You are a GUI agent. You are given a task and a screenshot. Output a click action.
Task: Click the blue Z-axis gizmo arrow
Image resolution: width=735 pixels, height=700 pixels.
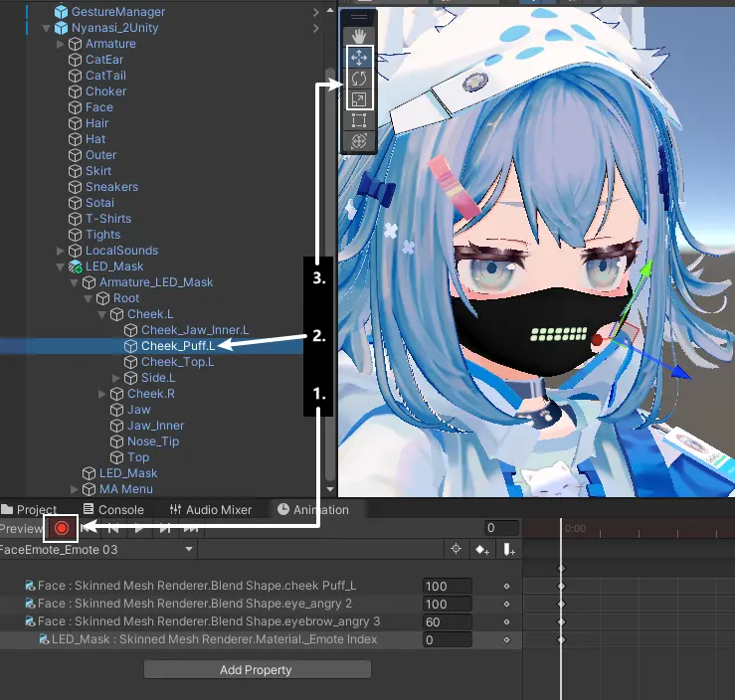click(x=682, y=373)
